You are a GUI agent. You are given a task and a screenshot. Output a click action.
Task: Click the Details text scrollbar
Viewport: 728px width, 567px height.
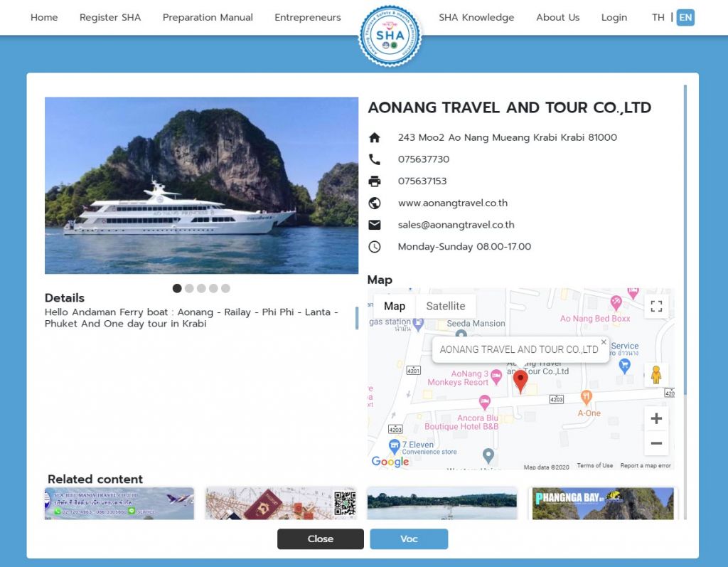[357, 318]
